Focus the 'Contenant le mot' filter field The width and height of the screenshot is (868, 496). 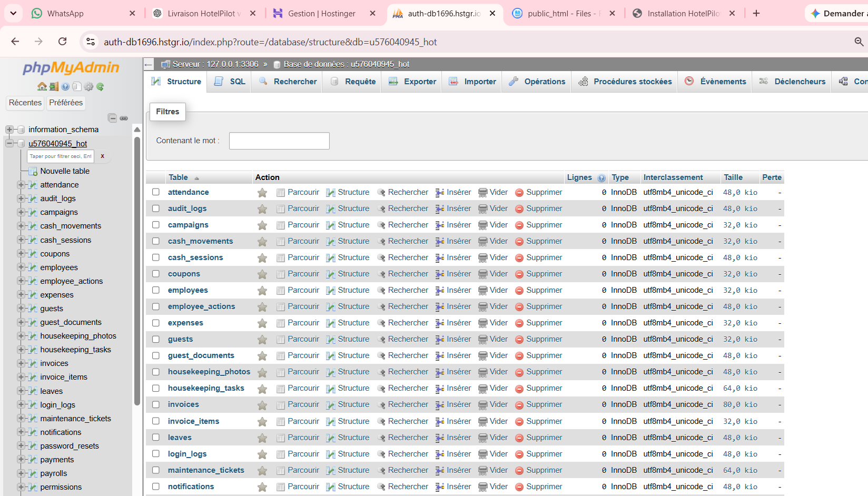(x=279, y=141)
